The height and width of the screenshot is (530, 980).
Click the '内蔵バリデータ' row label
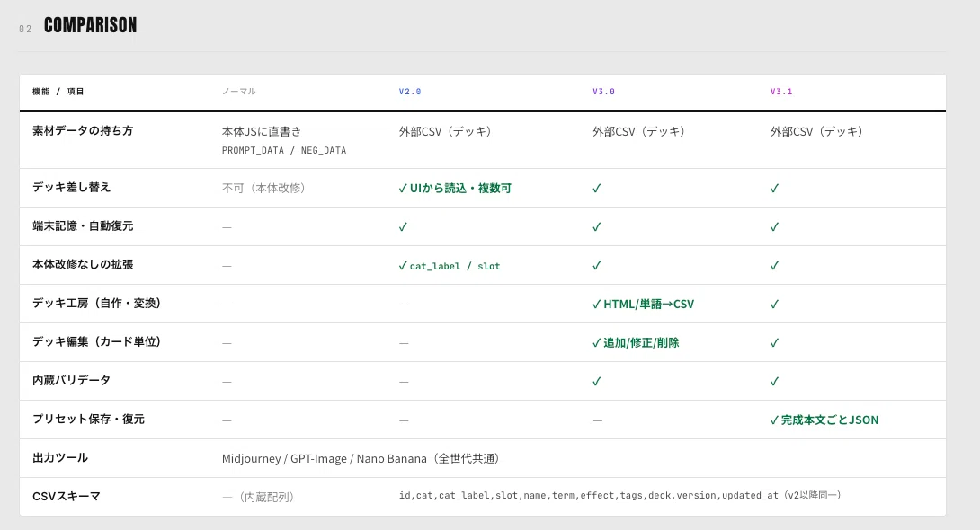71,380
